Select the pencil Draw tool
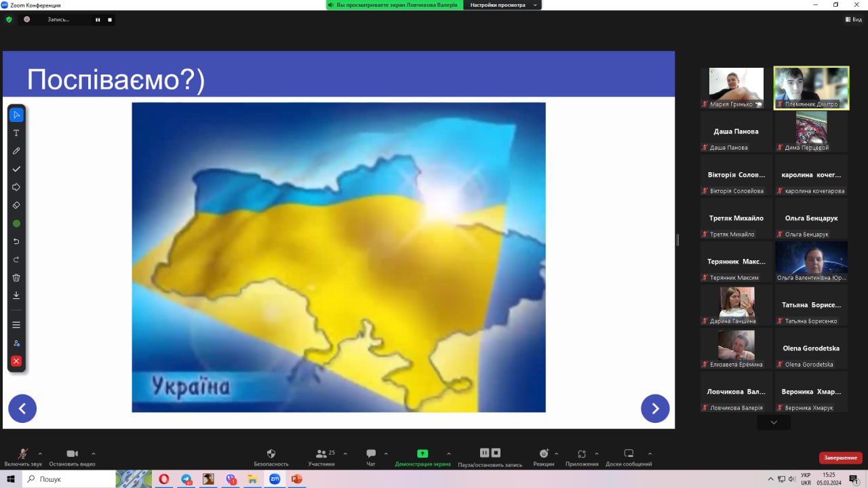This screenshot has width=868, height=488. click(16, 151)
